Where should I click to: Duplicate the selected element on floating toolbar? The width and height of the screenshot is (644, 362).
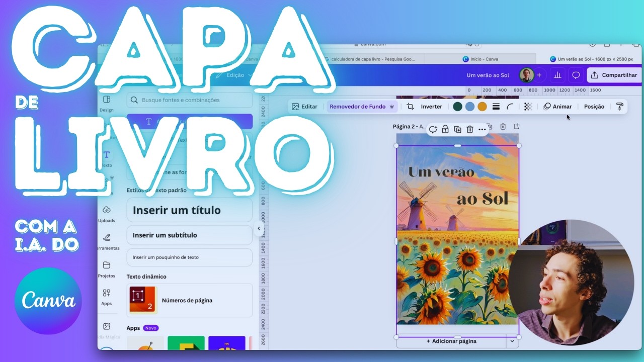coord(457,129)
